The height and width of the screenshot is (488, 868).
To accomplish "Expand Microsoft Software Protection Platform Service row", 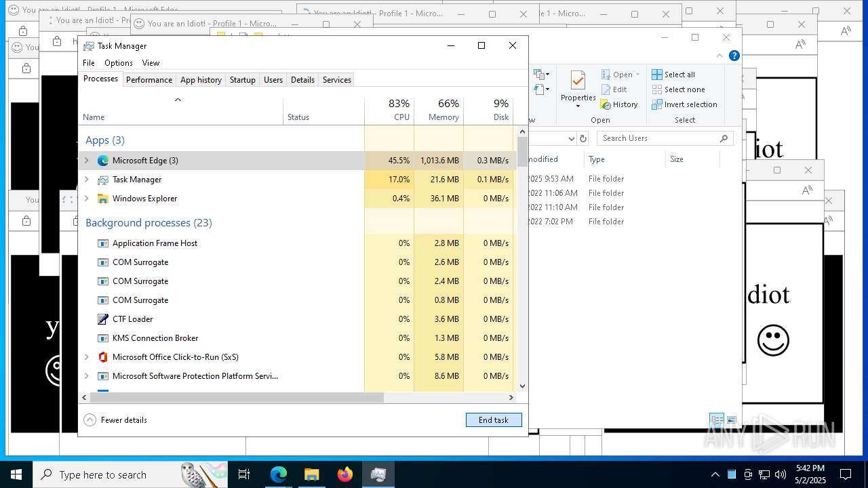I will [x=86, y=376].
